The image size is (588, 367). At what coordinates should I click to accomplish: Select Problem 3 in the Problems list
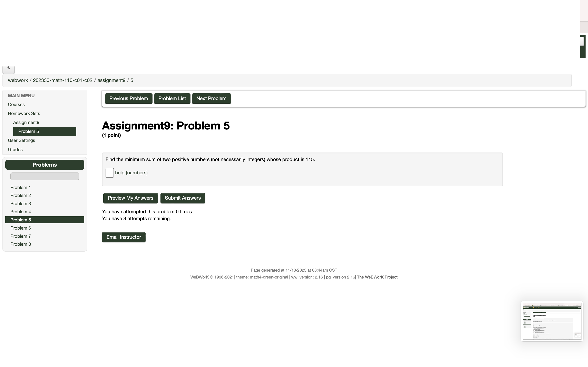click(x=21, y=203)
